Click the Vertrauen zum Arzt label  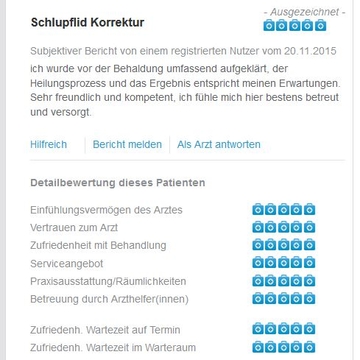coord(74,228)
